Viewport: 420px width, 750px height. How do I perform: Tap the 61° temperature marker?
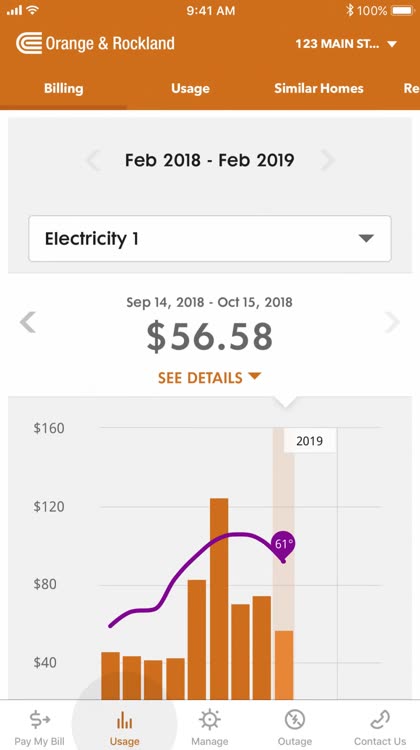(283, 545)
